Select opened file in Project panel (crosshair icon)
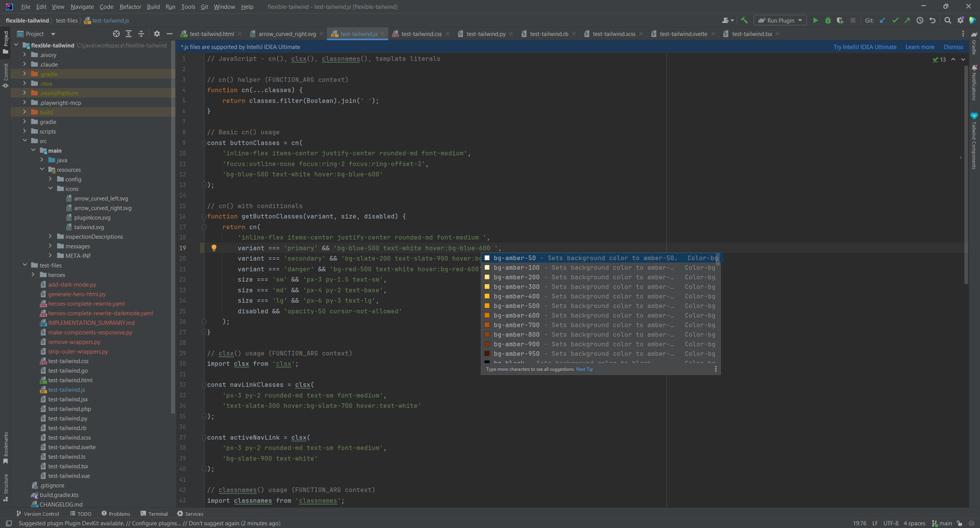 116,34
